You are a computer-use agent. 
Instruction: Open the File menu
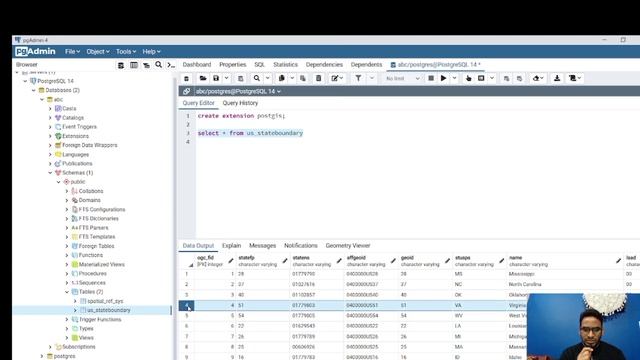coord(72,52)
